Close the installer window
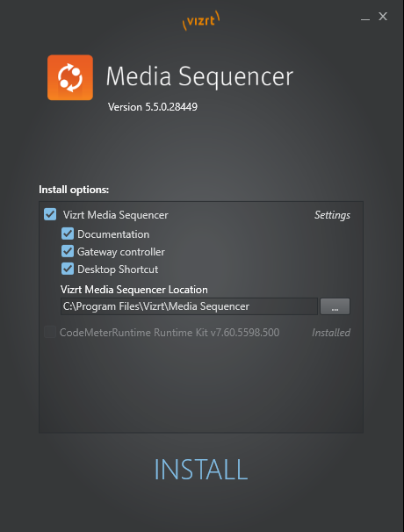404x532 pixels. point(383,17)
